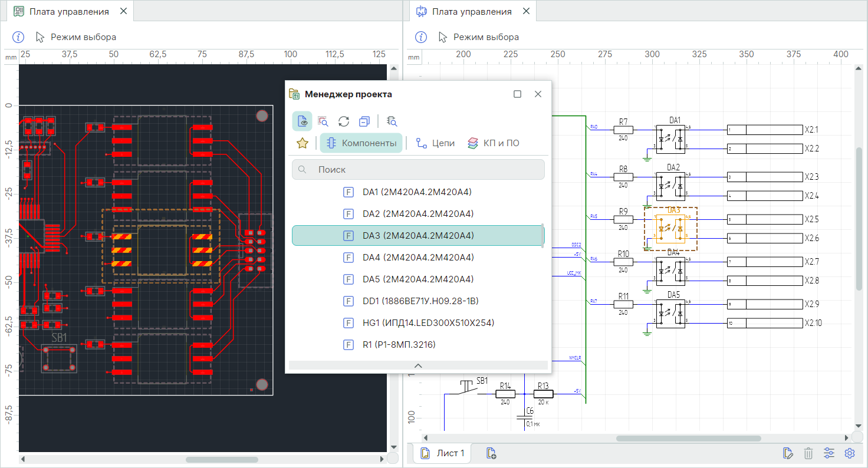Click the delete sheet trash icon
The width and height of the screenshot is (868, 468).
pyautogui.click(x=808, y=453)
